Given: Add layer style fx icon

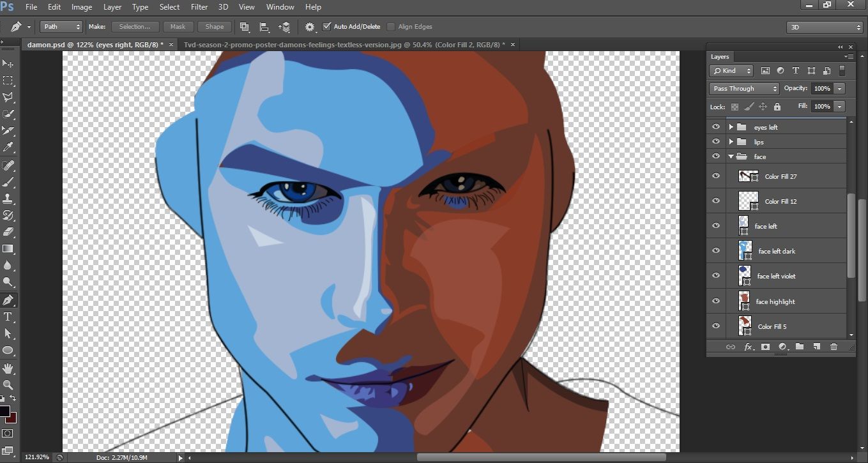Looking at the screenshot, I should pos(749,347).
